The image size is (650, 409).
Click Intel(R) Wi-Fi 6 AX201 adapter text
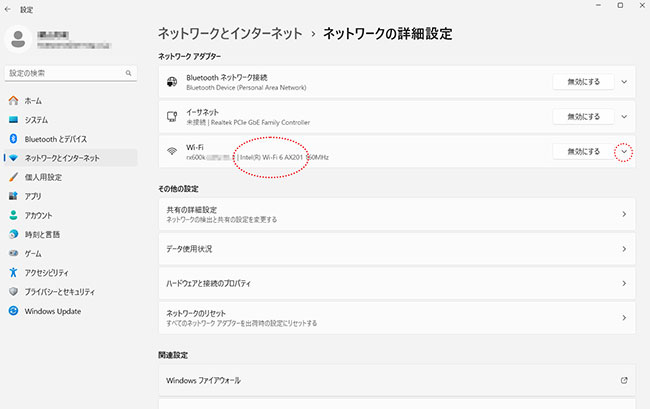coord(272,157)
